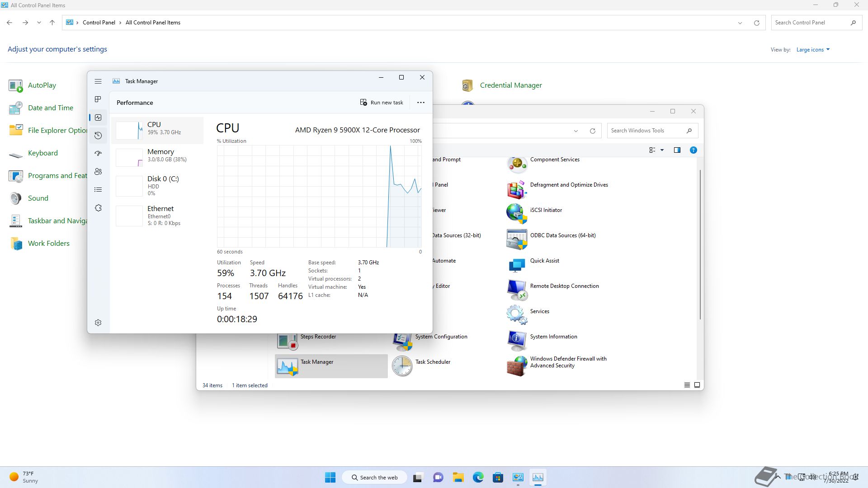Click Search the web taskbar box
The height and width of the screenshot is (488, 868).
pyautogui.click(x=375, y=478)
